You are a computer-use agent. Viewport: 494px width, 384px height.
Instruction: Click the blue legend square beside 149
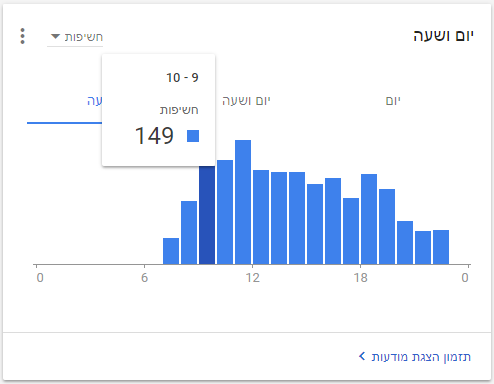pos(193,136)
